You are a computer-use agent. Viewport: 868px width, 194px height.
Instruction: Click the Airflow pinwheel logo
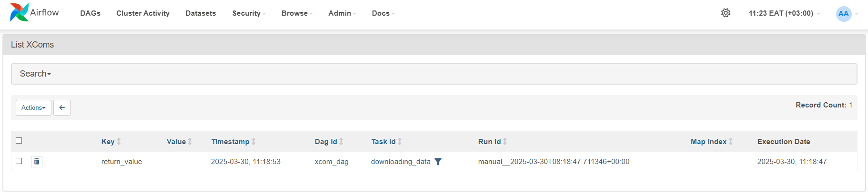[19, 12]
